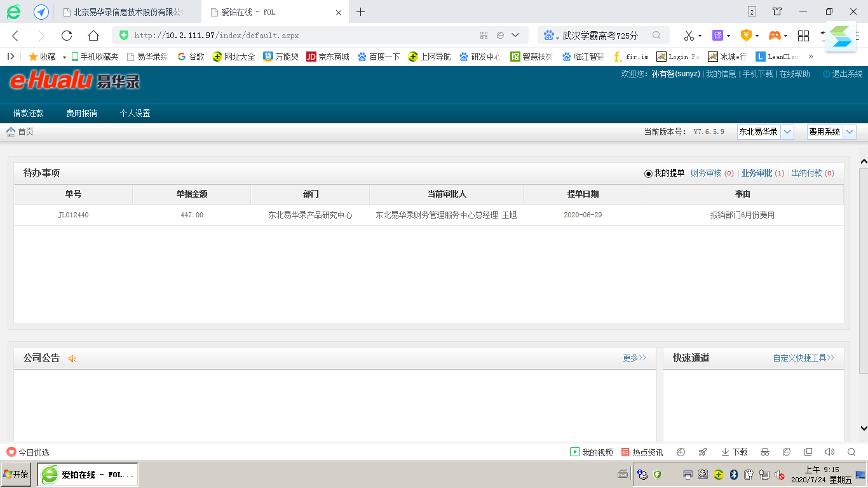Click the game controller toolbar icon
The height and width of the screenshot is (488, 868).
pyautogui.click(x=775, y=36)
